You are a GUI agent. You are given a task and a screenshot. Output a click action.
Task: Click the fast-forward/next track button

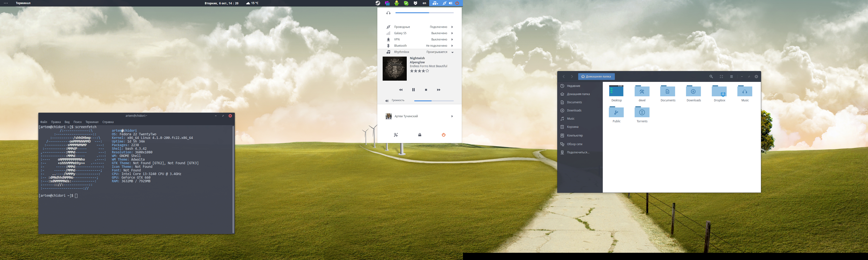439,90
